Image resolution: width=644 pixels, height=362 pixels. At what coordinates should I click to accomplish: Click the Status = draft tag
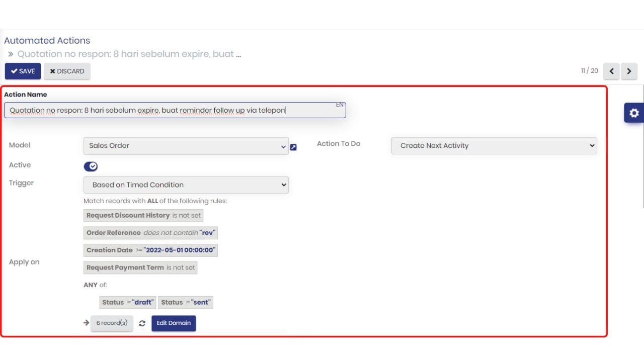(128, 303)
